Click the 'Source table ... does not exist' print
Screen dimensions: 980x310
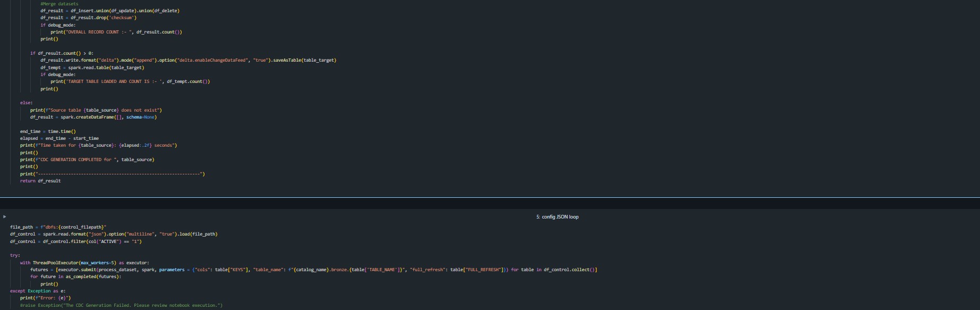[96, 110]
